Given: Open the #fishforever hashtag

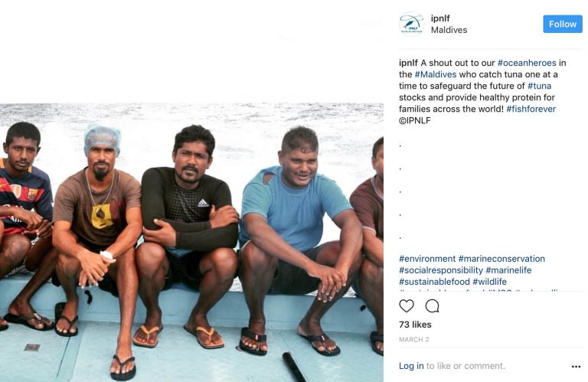Looking at the screenshot, I should [531, 109].
